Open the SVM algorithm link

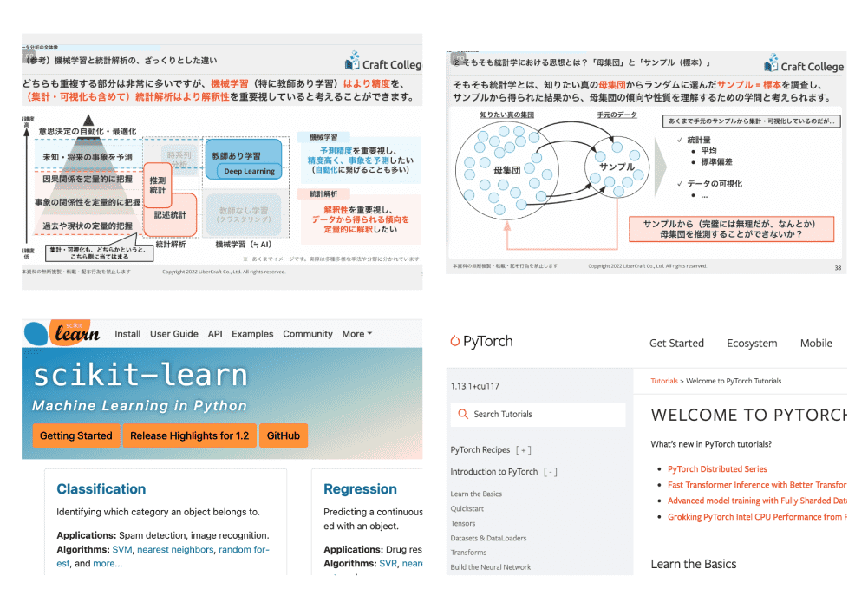122,549
